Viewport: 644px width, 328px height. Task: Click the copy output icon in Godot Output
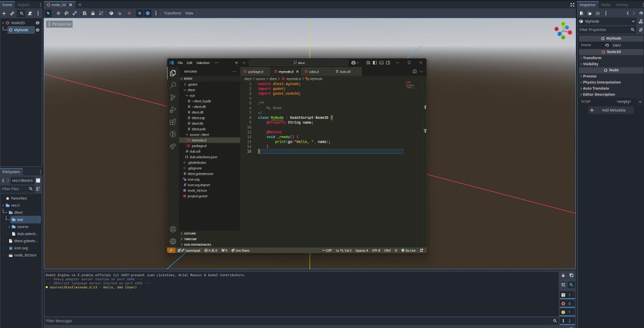coord(572,275)
